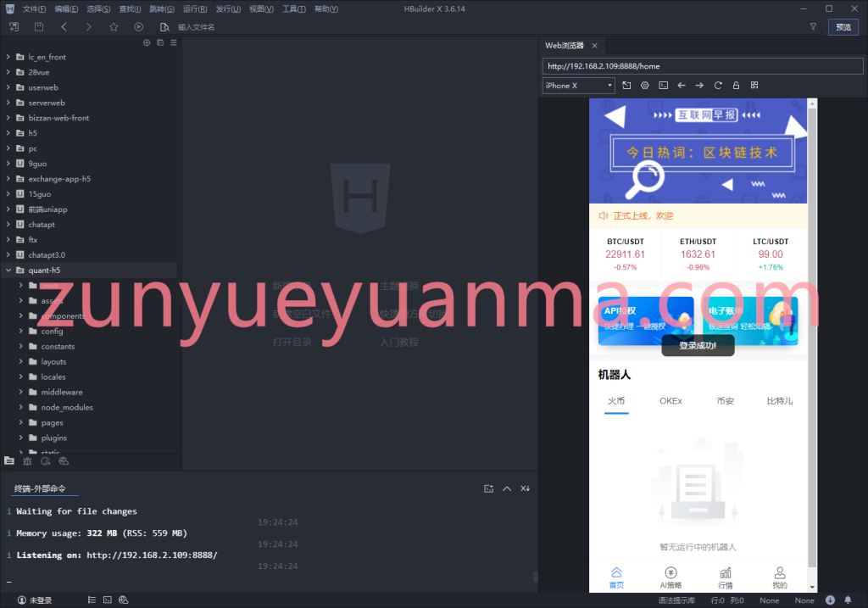The height and width of the screenshot is (608, 868).
Task: Go back using the toolbar left arrow
Action: 64,26
